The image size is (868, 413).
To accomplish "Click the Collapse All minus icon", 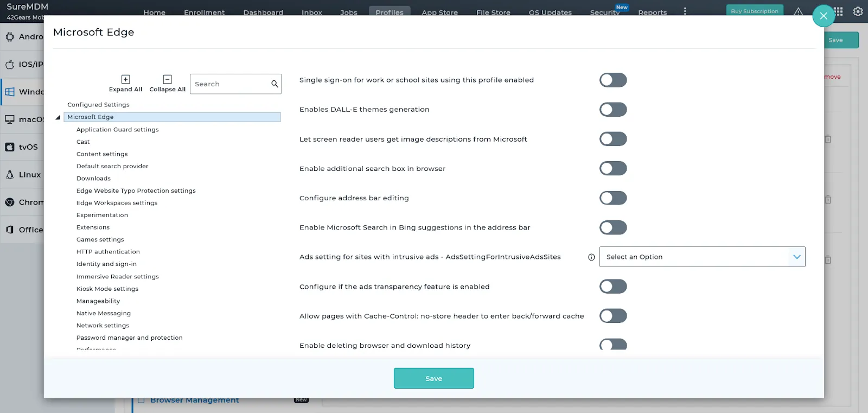I will [168, 79].
